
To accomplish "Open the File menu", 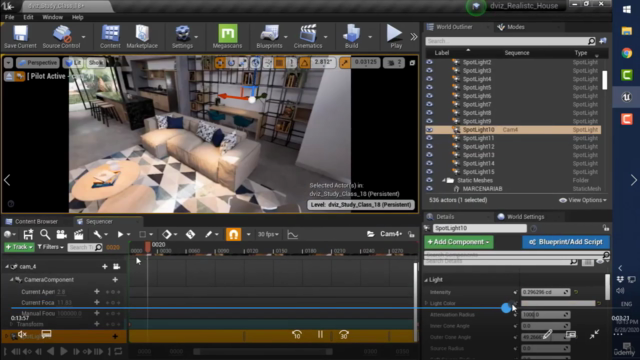I will coord(9,17).
